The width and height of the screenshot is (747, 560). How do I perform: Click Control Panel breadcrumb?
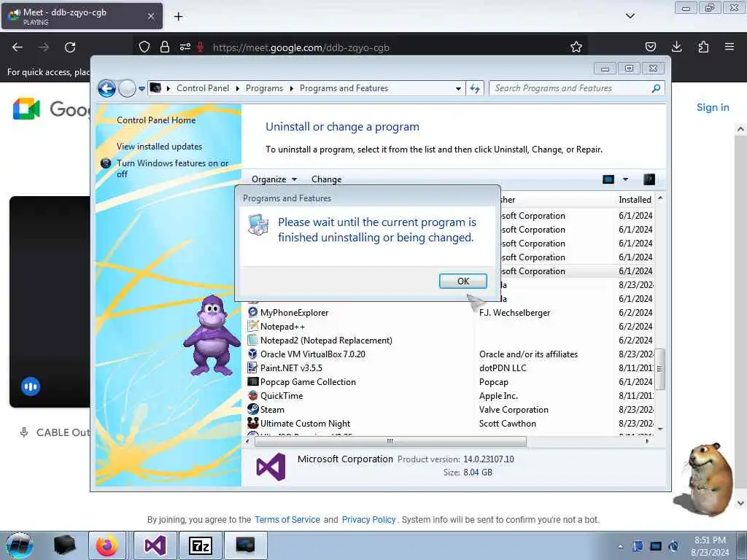(x=203, y=88)
